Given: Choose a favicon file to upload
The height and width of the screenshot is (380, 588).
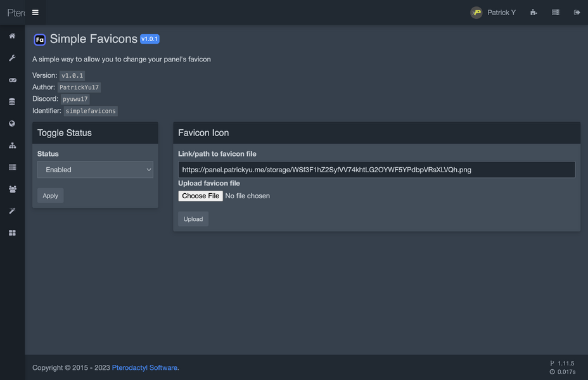Looking at the screenshot, I should tap(200, 196).
